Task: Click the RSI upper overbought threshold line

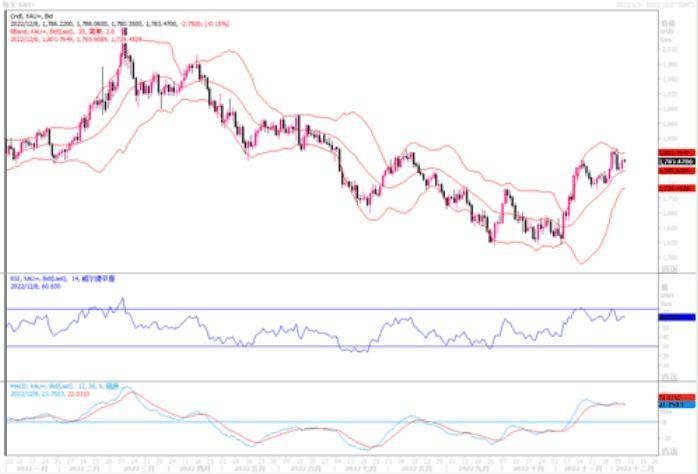Action: 300,309
